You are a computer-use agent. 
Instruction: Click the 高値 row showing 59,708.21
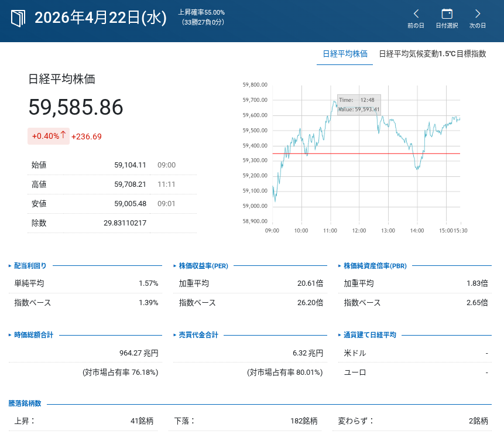(111, 184)
